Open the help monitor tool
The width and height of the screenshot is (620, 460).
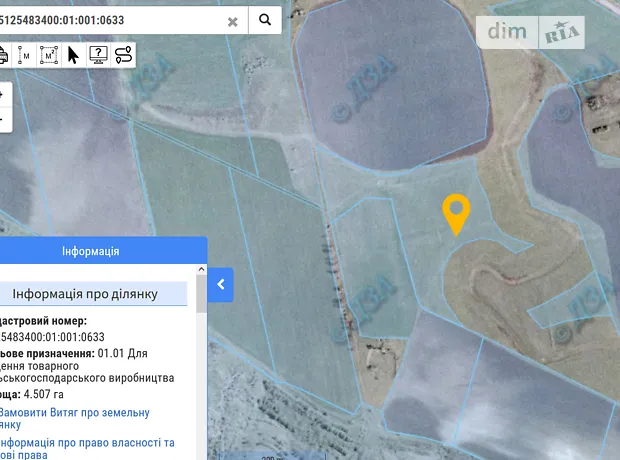point(98,54)
